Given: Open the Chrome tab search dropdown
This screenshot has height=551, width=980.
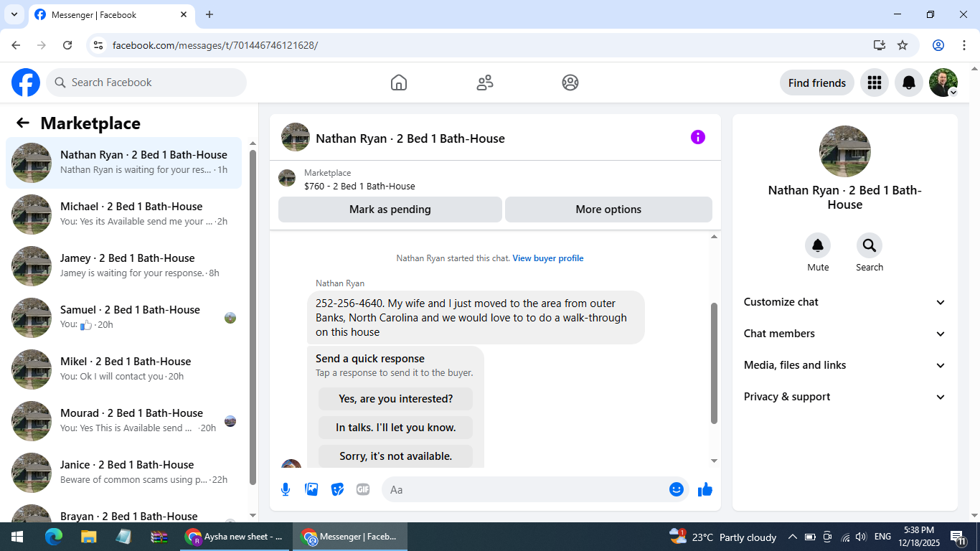Looking at the screenshot, I should 14,14.
